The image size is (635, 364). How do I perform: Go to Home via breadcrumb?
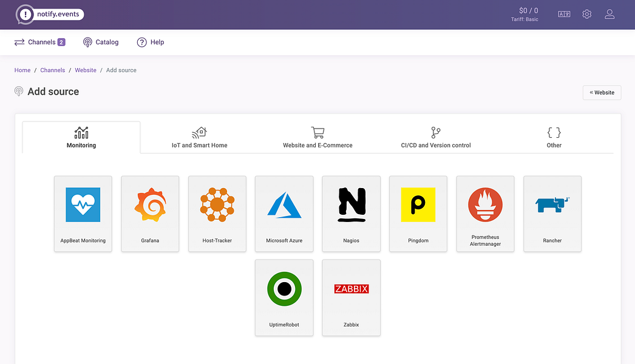tap(22, 70)
